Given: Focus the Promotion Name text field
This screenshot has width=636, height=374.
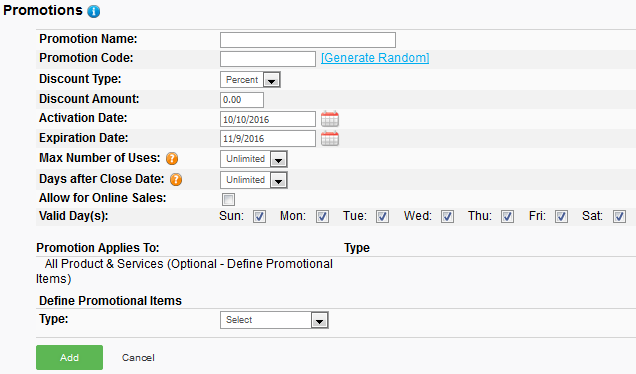Looking at the screenshot, I should 308,40.
